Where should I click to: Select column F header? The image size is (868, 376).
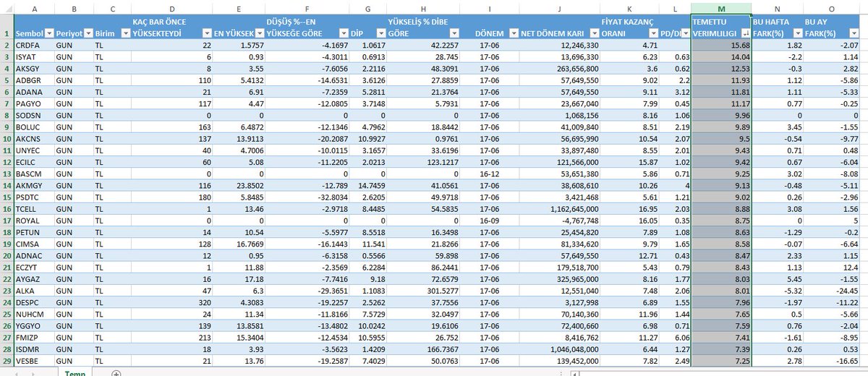click(307, 8)
